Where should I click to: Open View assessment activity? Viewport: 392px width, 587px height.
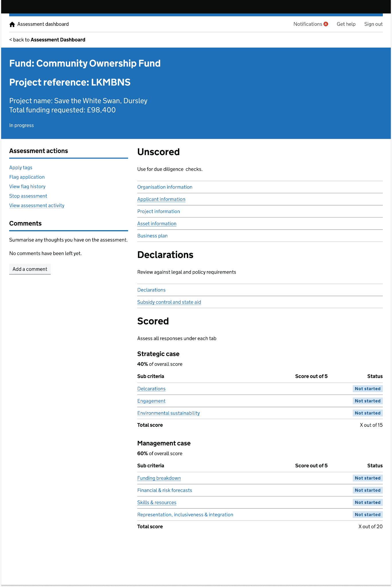[37, 205]
